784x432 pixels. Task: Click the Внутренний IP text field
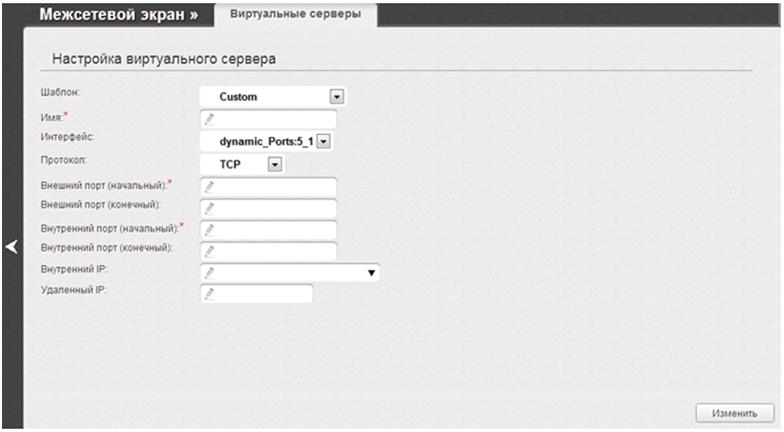pos(285,272)
